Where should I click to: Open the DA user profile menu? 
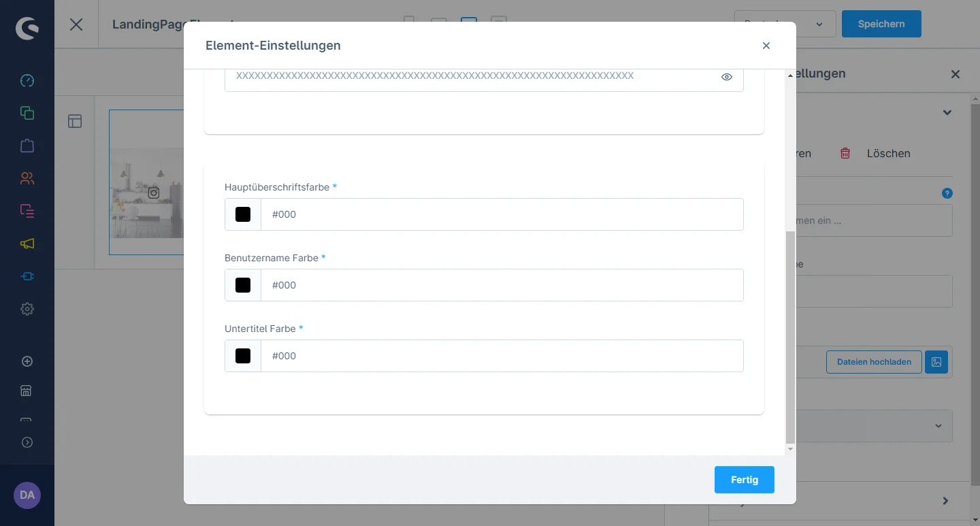pyautogui.click(x=27, y=495)
